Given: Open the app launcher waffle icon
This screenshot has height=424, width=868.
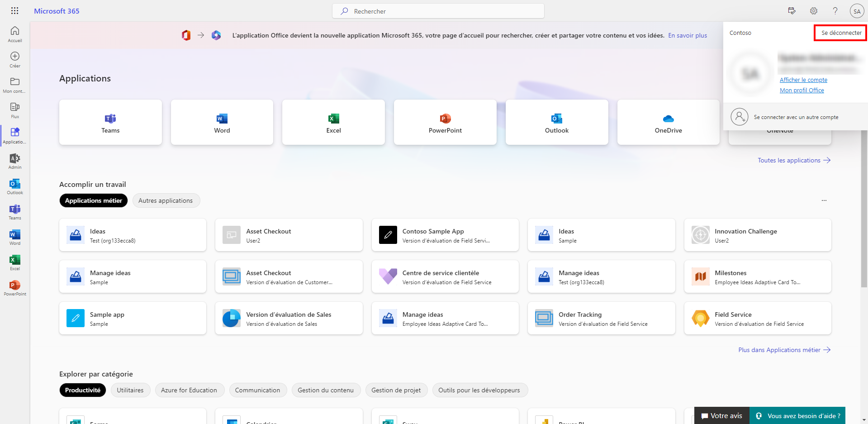Looking at the screenshot, I should pyautogui.click(x=14, y=11).
